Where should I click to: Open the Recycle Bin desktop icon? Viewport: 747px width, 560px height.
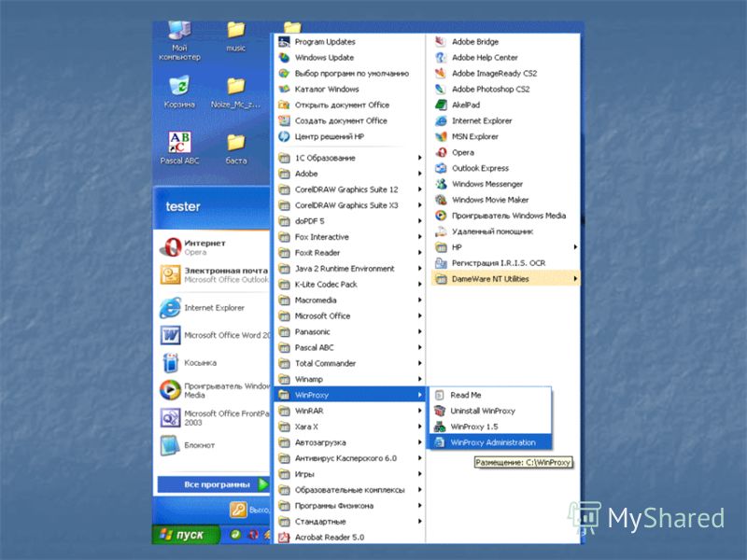tap(179, 86)
